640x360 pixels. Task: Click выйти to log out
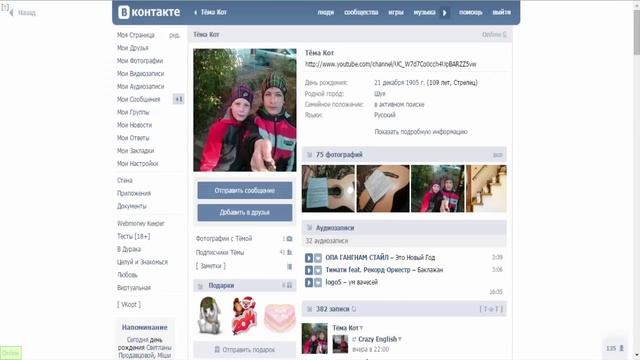(501, 13)
